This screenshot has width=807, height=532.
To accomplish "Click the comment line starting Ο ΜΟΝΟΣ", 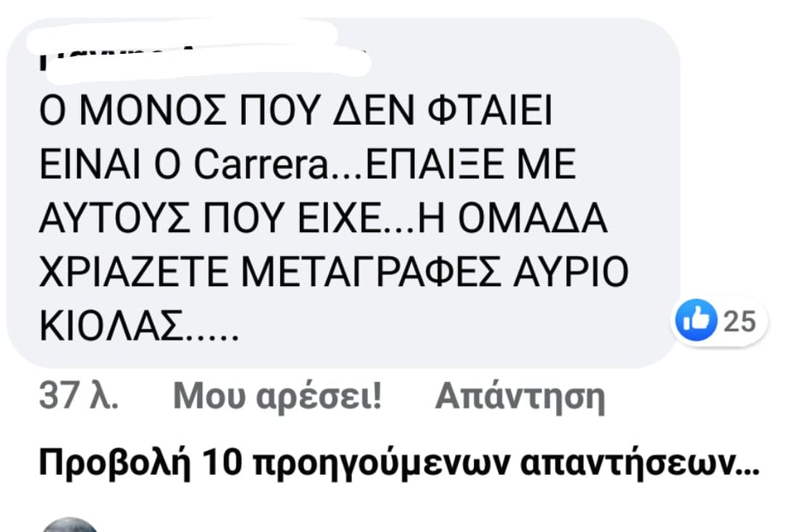I will 295,111.
